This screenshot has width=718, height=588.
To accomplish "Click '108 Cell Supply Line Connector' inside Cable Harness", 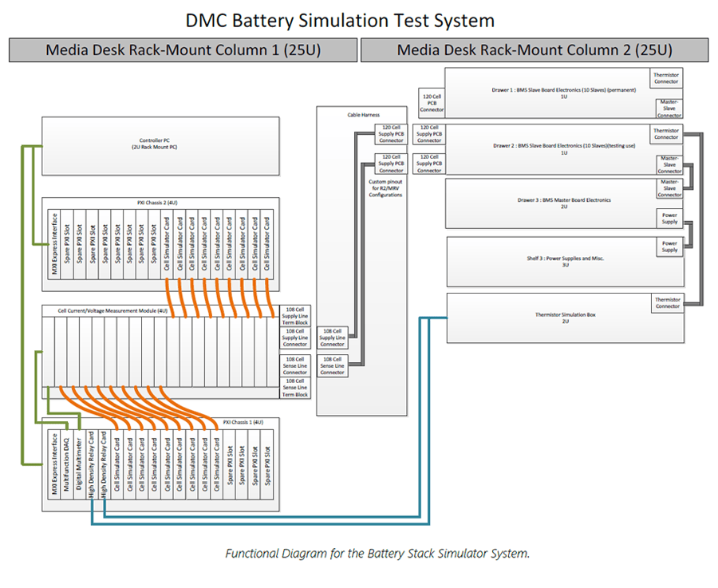I will coord(333,338).
